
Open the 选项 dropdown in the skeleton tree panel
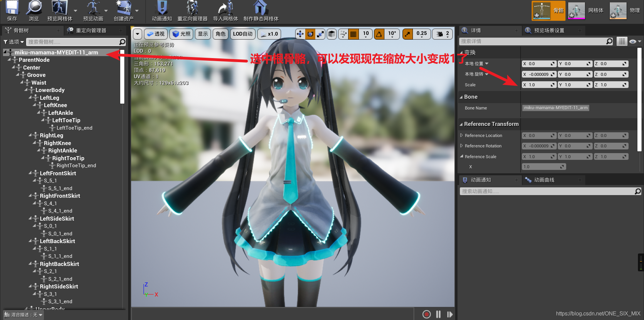13,42
